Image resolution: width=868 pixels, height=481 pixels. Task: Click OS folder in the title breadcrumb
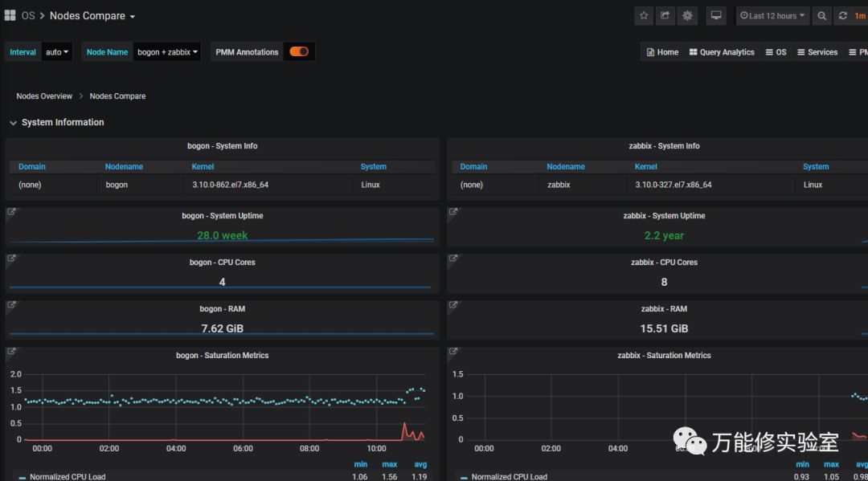(x=28, y=15)
